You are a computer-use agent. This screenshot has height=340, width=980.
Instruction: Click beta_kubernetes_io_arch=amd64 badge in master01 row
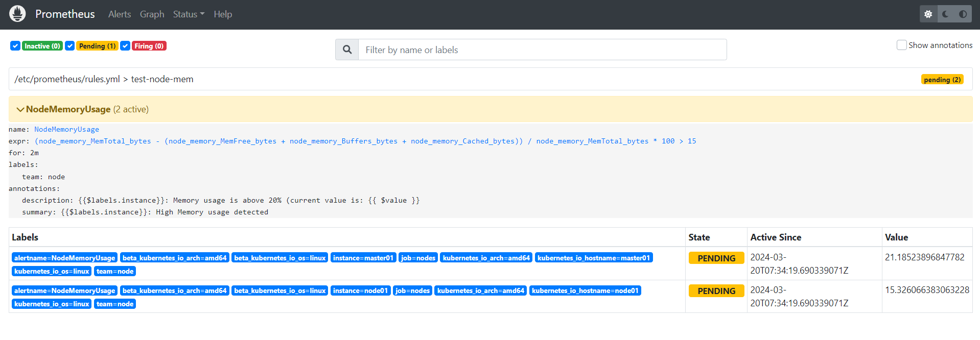coord(175,258)
